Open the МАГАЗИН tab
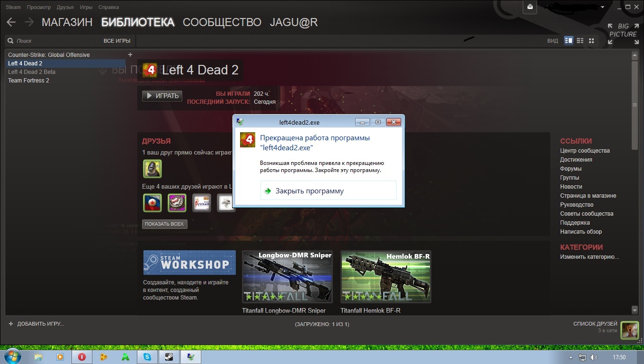644x364 pixels. click(x=67, y=22)
